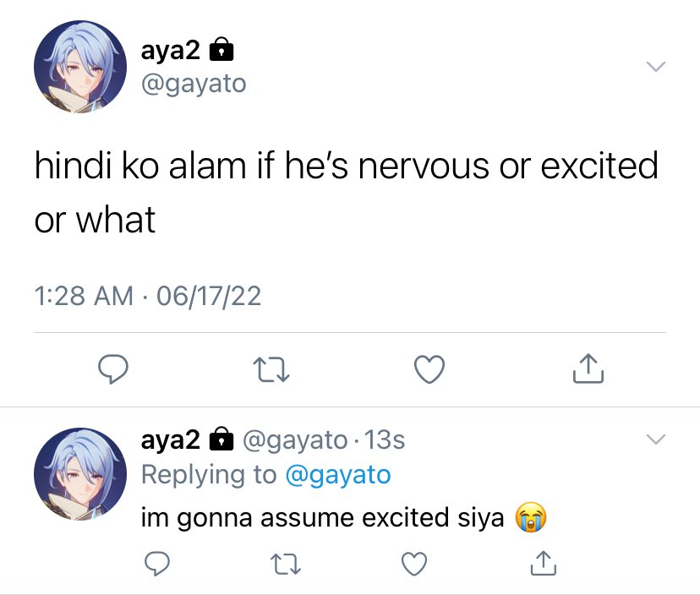Click aya2 name on the reply tweet

pos(171,439)
